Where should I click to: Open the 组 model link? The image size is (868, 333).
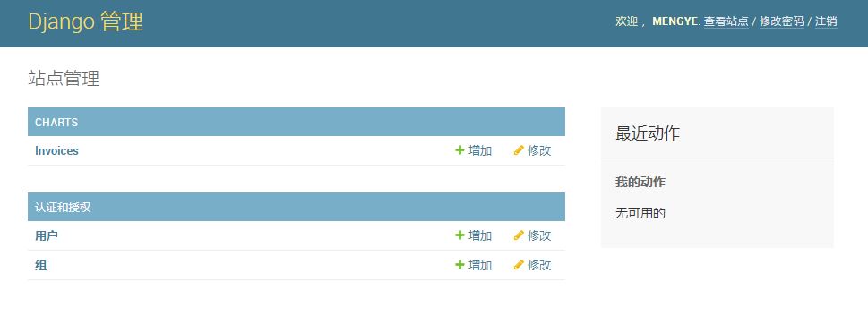pos(41,266)
